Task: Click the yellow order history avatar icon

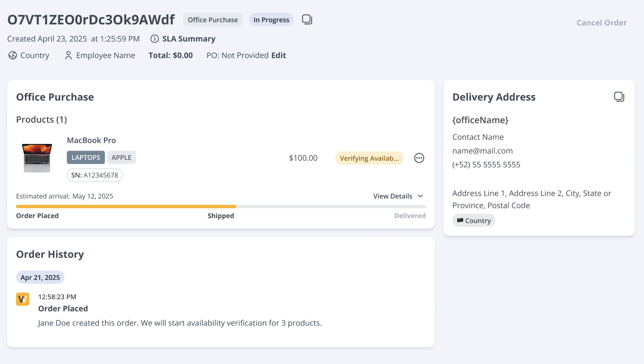Action: (23, 299)
